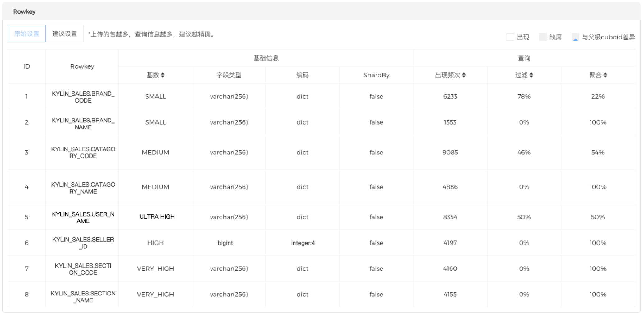Click the 出现 legend checkbox icon
Image resolution: width=644 pixels, height=316 pixels.
510,37
